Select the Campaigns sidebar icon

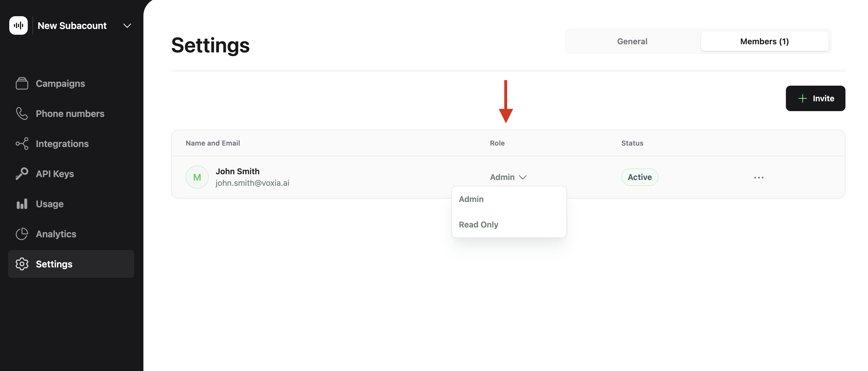click(22, 83)
